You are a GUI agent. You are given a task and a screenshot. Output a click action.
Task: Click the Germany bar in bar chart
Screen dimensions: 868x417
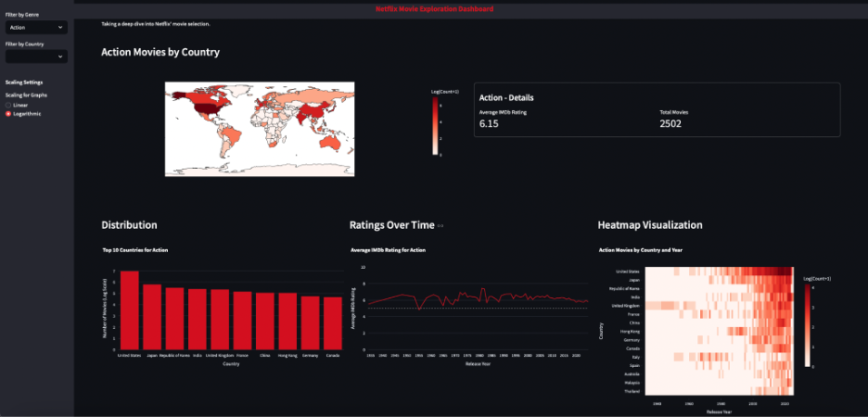[x=310, y=323]
